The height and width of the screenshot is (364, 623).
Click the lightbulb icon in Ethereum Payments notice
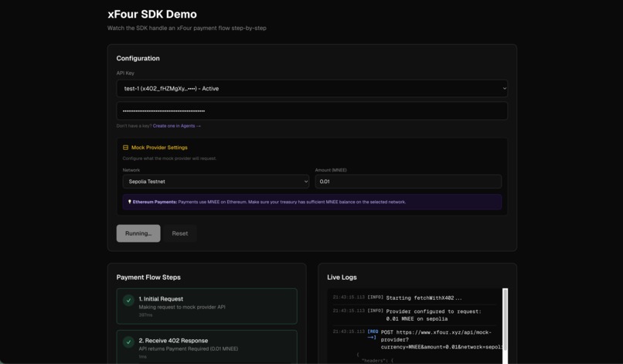point(130,202)
